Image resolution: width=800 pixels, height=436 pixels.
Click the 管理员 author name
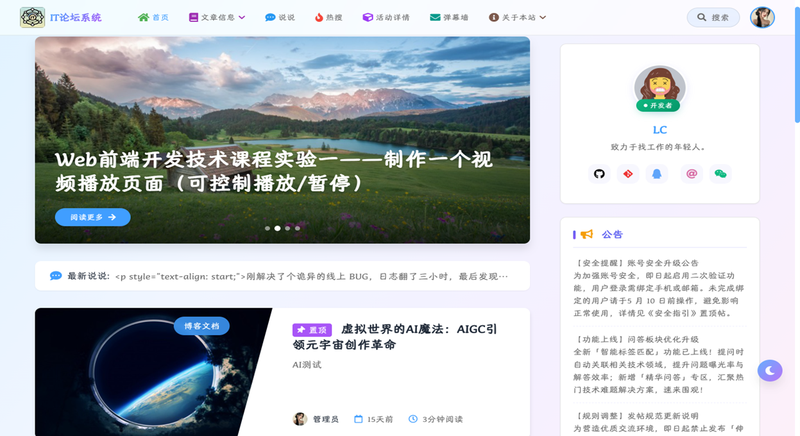326,419
